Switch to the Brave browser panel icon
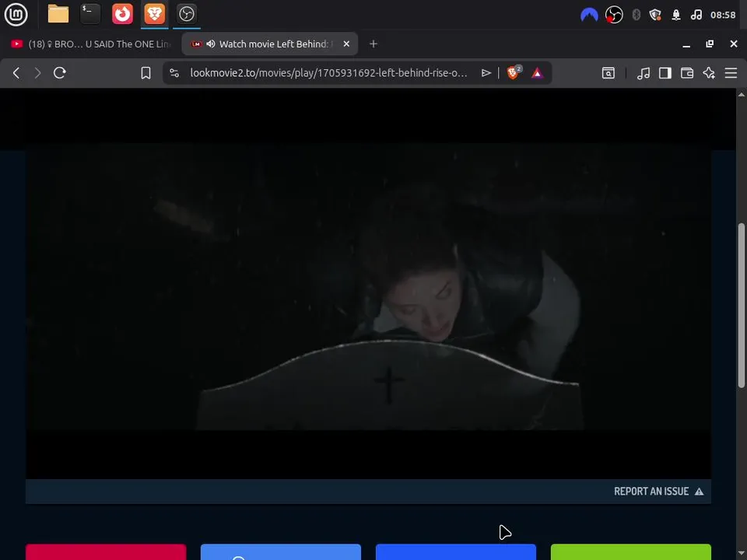Image resolution: width=747 pixels, height=560 pixels. pos(154,14)
